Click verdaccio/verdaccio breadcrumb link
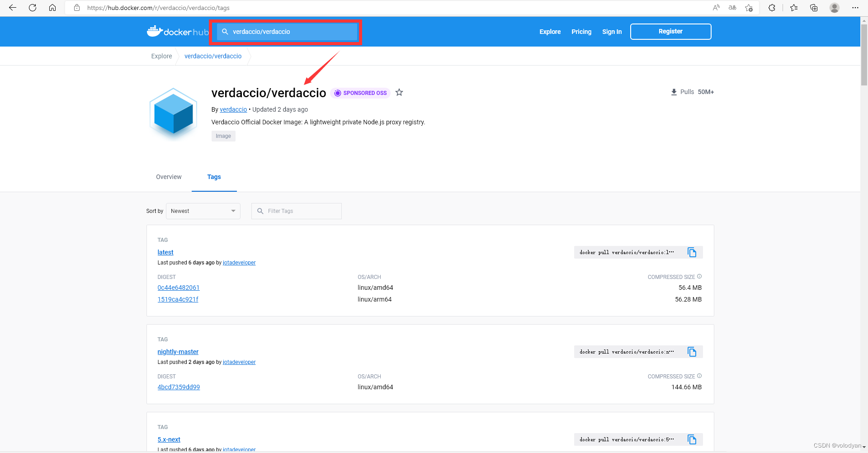 [213, 56]
